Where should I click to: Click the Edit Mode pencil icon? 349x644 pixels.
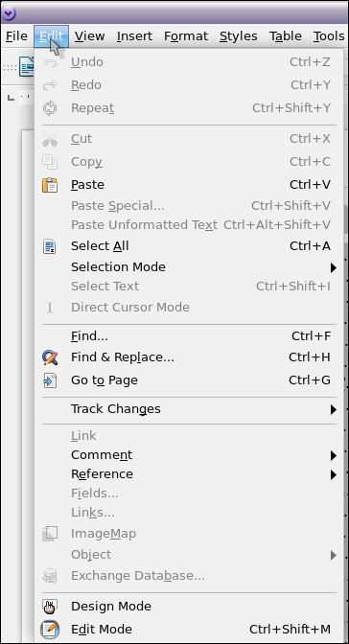[x=50, y=630]
